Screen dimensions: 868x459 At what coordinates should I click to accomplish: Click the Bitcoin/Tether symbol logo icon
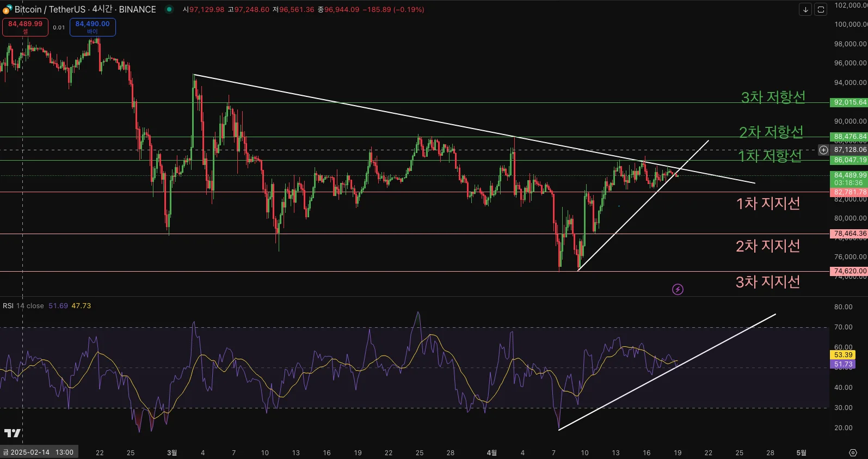[7, 9]
